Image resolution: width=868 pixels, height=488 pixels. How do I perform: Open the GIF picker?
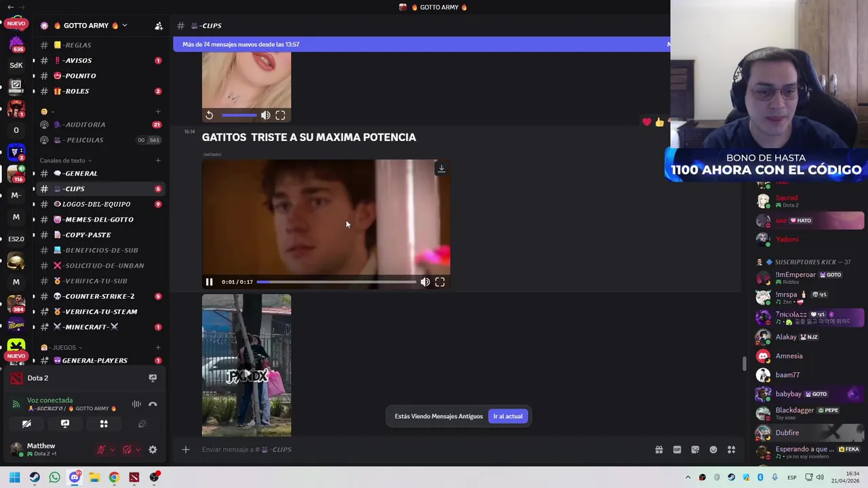point(677,449)
